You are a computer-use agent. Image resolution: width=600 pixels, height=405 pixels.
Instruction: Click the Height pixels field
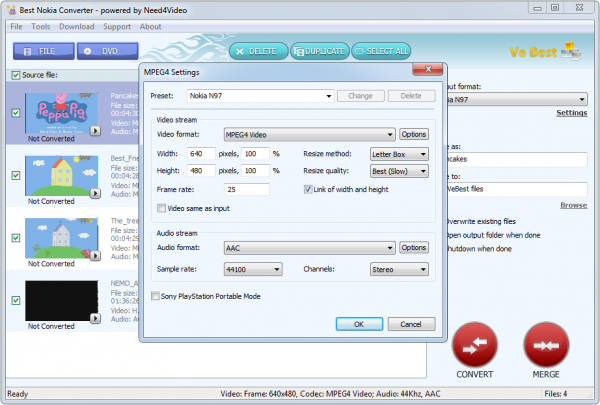[201, 171]
